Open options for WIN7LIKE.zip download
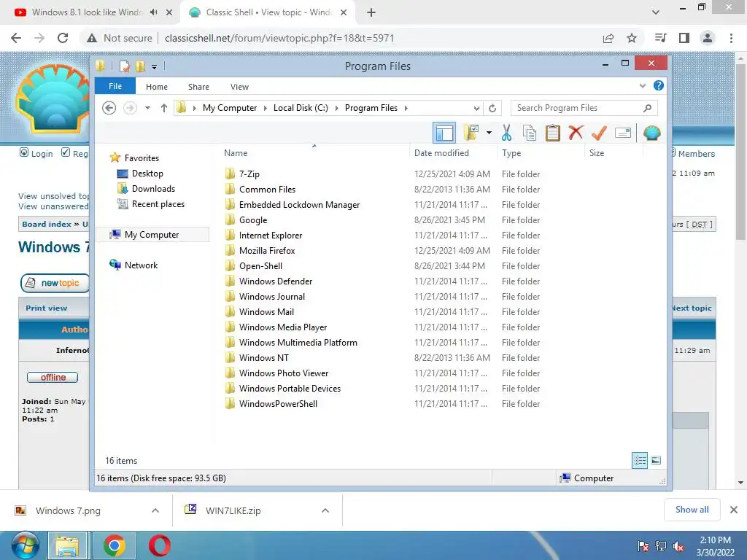Viewport: 747px width, 560px height. coord(325,510)
